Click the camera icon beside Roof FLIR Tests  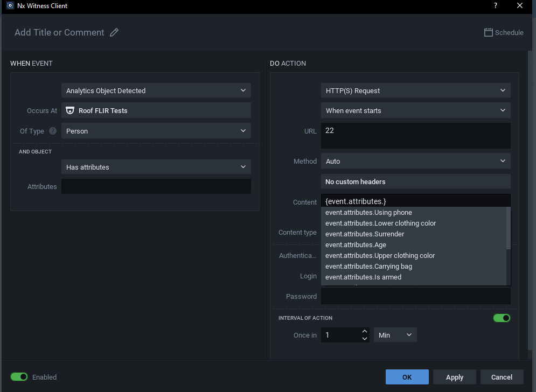70,110
